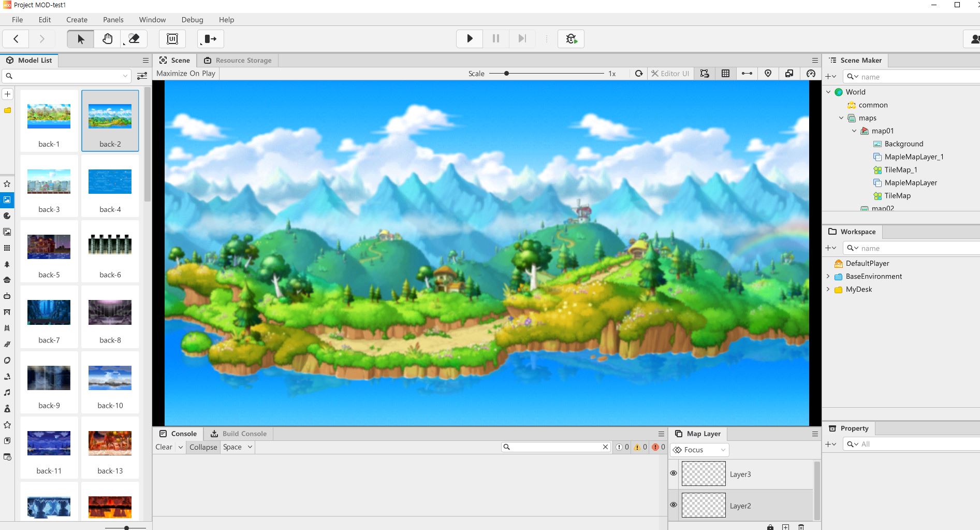The image size is (980, 530).
Task: Click the speedometer icon in Scene toolbar
Action: [811, 74]
